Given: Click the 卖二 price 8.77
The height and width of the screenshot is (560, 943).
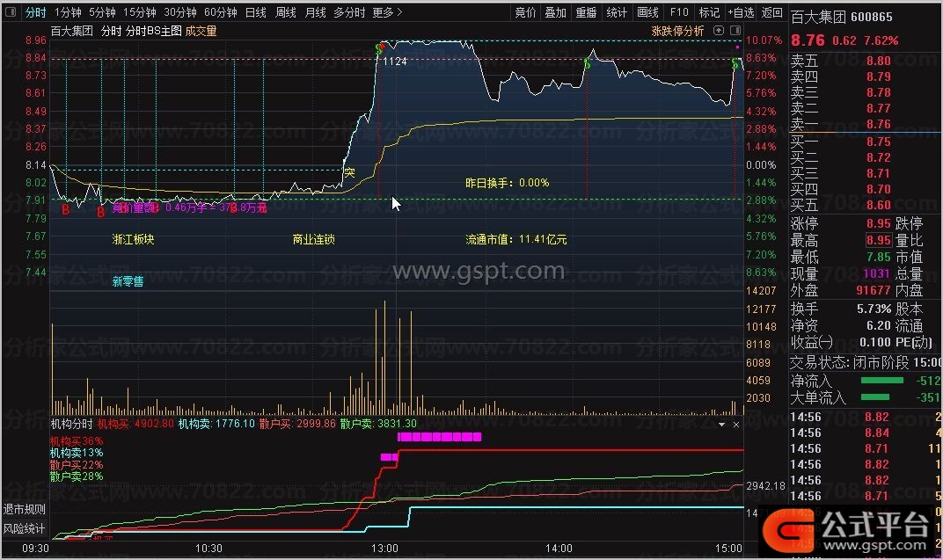Looking at the screenshot, I should 878,108.
